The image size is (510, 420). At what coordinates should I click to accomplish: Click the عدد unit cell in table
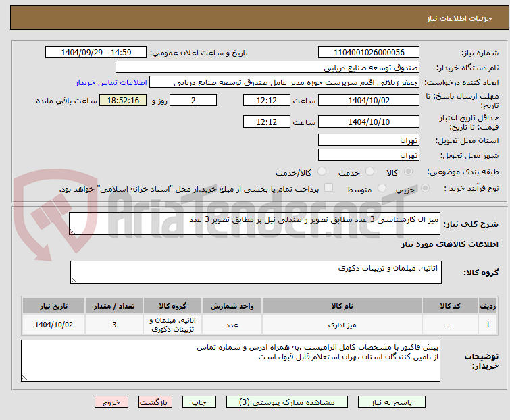coord(232,325)
